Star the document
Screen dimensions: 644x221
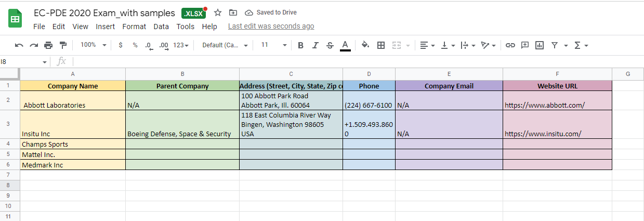coord(218,12)
